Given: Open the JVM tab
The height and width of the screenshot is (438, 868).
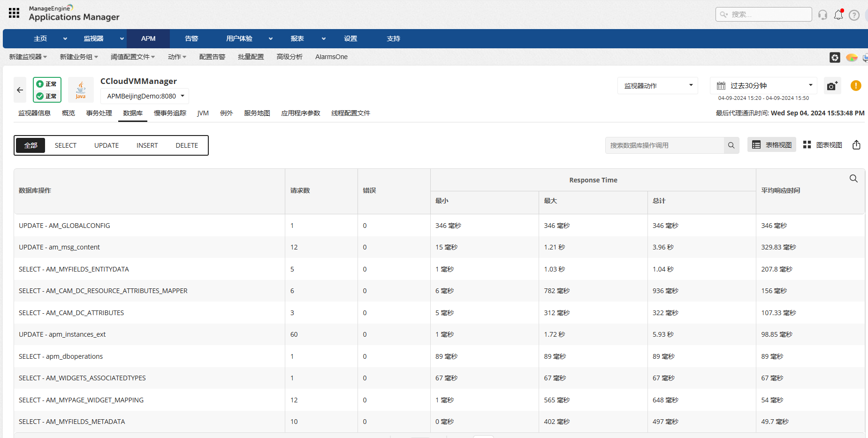Looking at the screenshot, I should (x=203, y=113).
